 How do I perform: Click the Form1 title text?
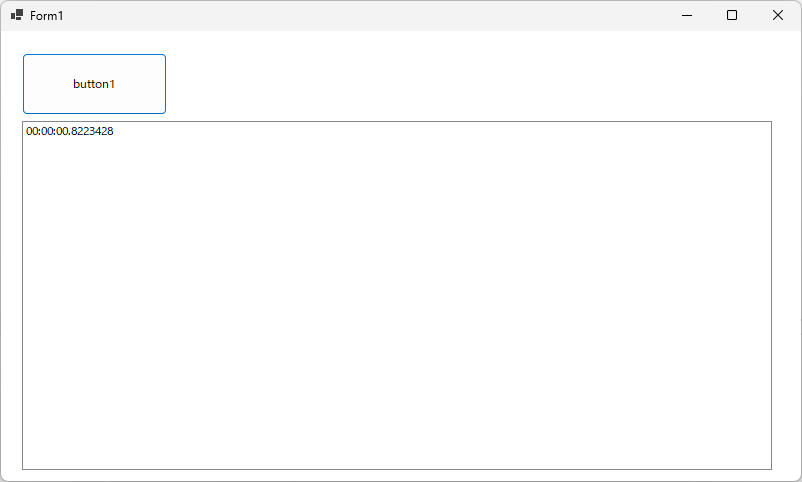pos(47,16)
